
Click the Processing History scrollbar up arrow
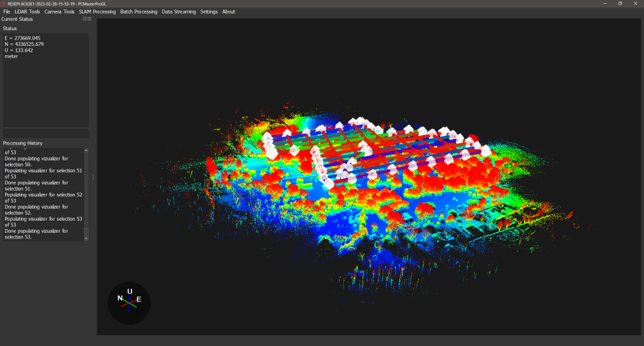tap(87, 151)
